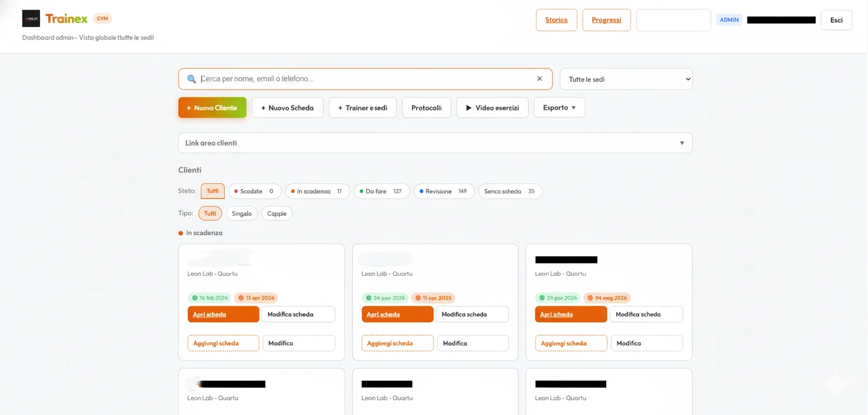Enable the Scadute status filter

click(x=255, y=191)
